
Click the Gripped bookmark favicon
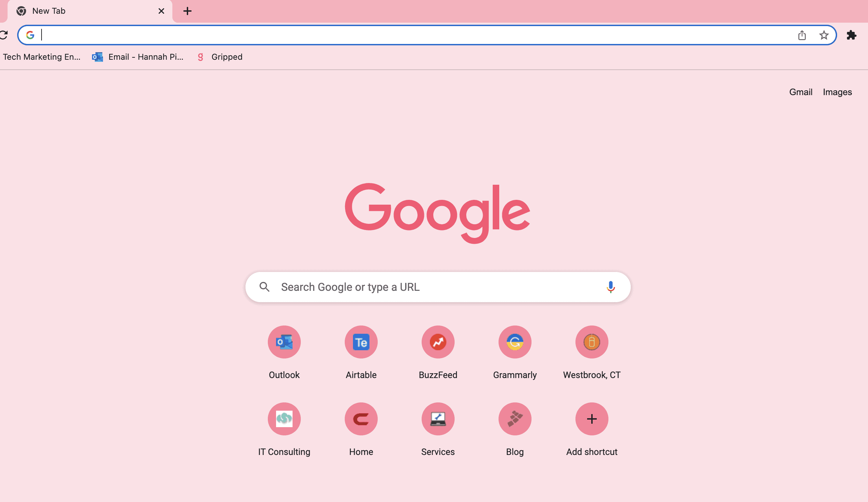coord(201,57)
